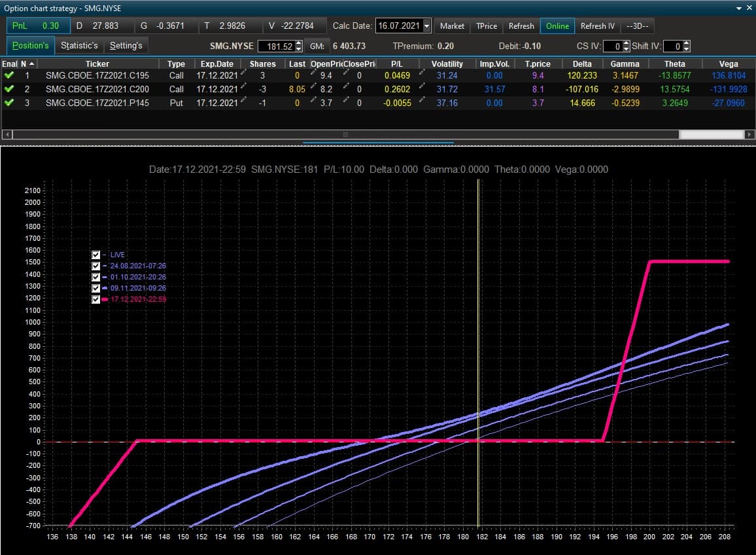
Task: Click the right arrow of horizontal scrollbar
Action: point(749,134)
